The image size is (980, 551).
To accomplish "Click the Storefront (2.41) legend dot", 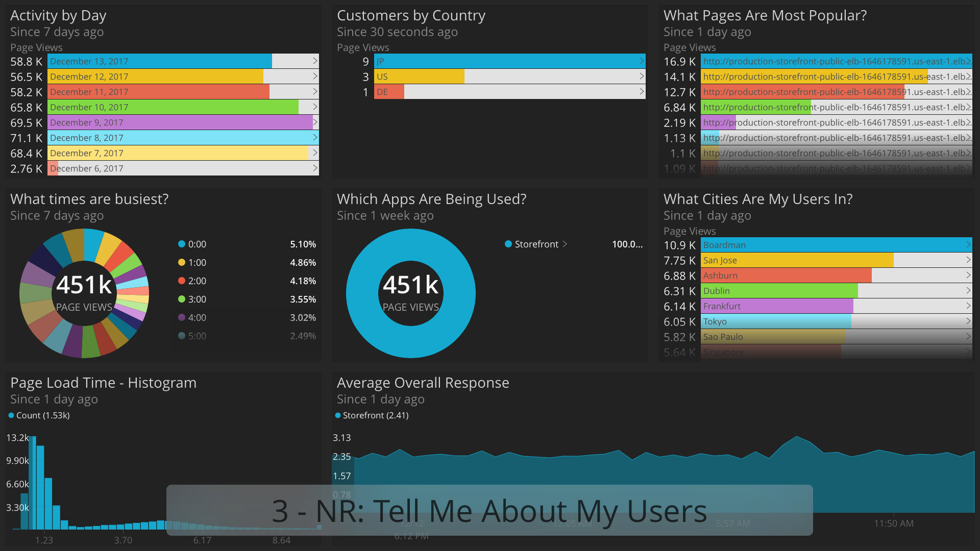I will click(338, 415).
